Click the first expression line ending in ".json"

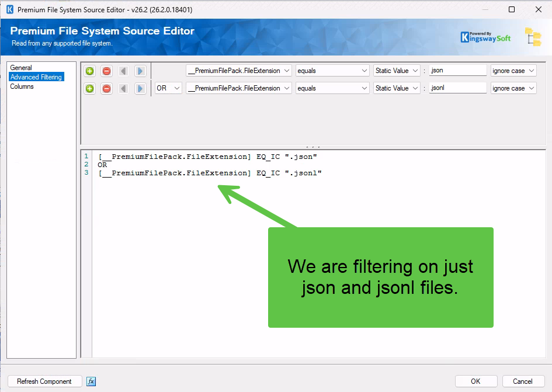208,157
